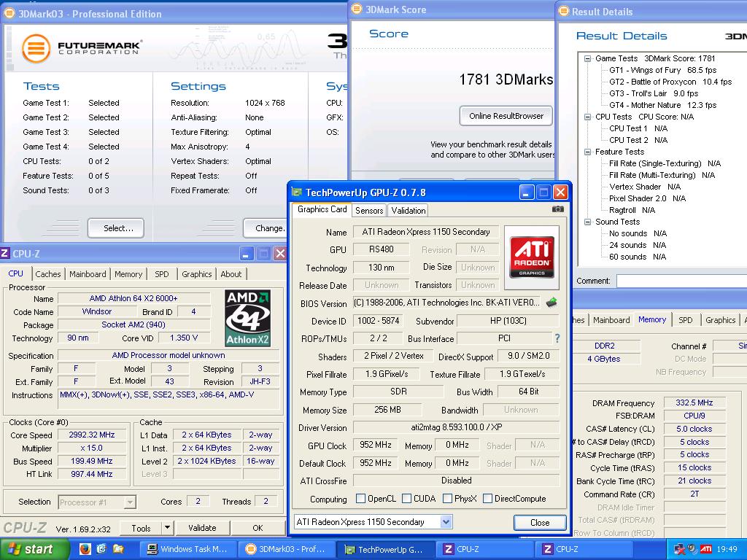Click the Futuremark orange logo
This screenshot has width=747, height=560.
(36, 48)
